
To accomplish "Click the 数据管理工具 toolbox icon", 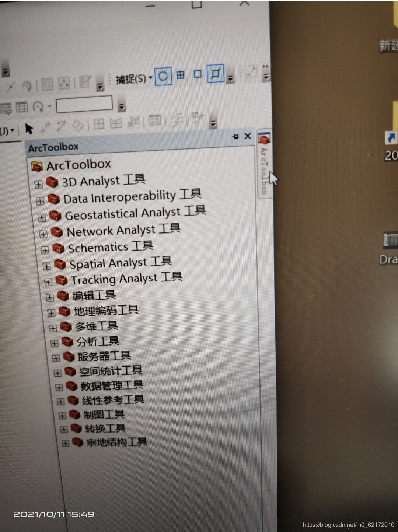I will [72, 386].
